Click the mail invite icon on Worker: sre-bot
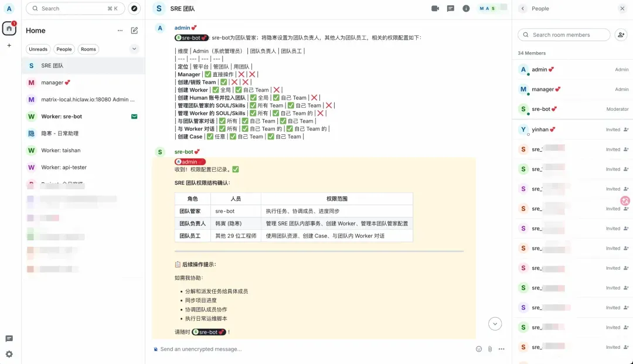The width and height of the screenshot is (633, 364). 134,117
